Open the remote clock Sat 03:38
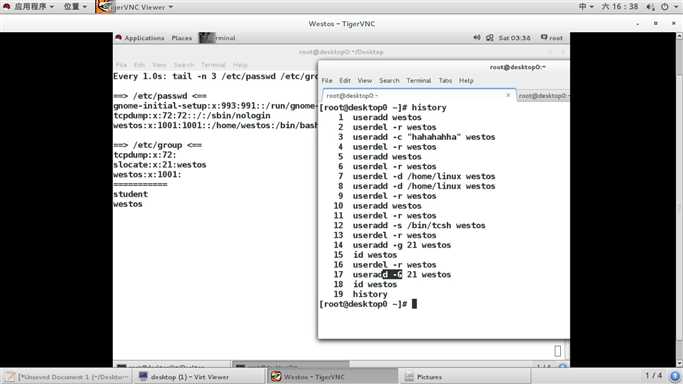The width and height of the screenshot is (683, 384). 514,38
